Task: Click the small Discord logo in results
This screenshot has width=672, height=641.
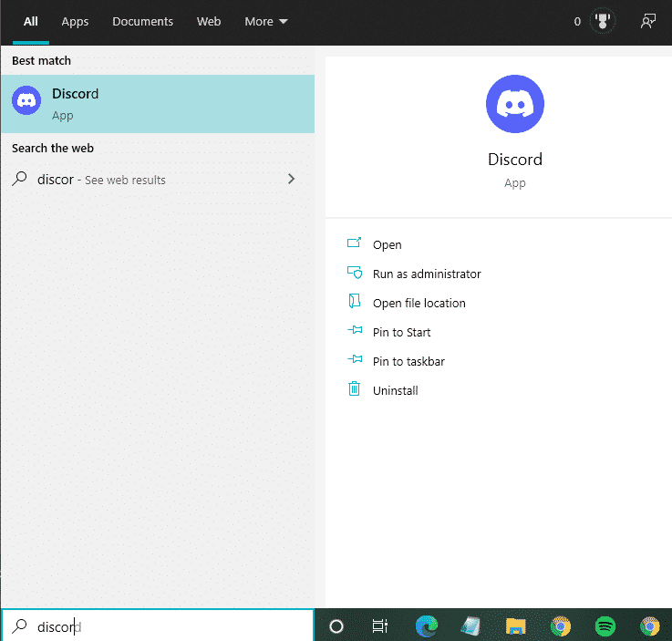Action: [x=26, y=100]
